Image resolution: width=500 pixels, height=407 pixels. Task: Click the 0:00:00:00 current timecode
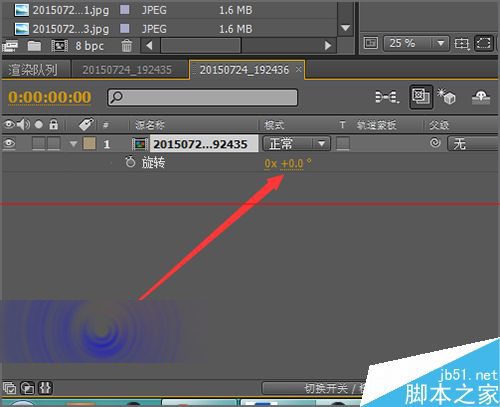point(50,97)
